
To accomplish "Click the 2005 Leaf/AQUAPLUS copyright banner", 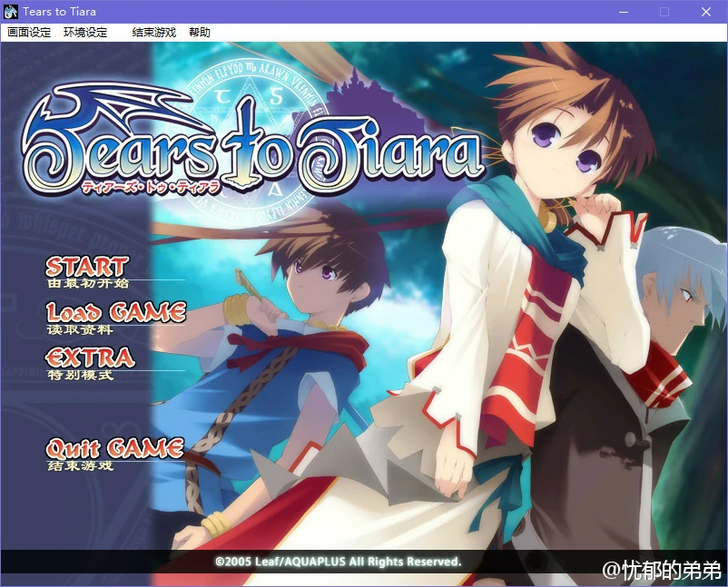I will point(337,562).
